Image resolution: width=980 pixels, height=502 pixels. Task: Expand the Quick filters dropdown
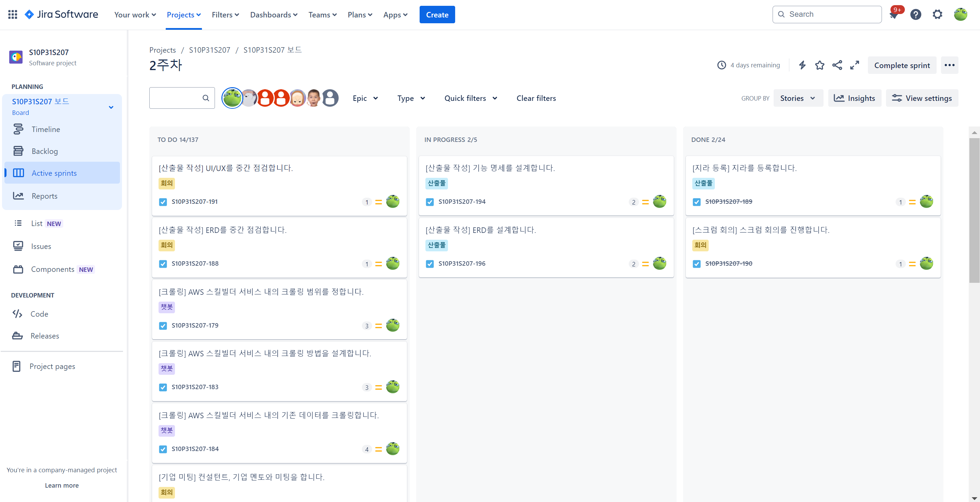click(471, 98)
